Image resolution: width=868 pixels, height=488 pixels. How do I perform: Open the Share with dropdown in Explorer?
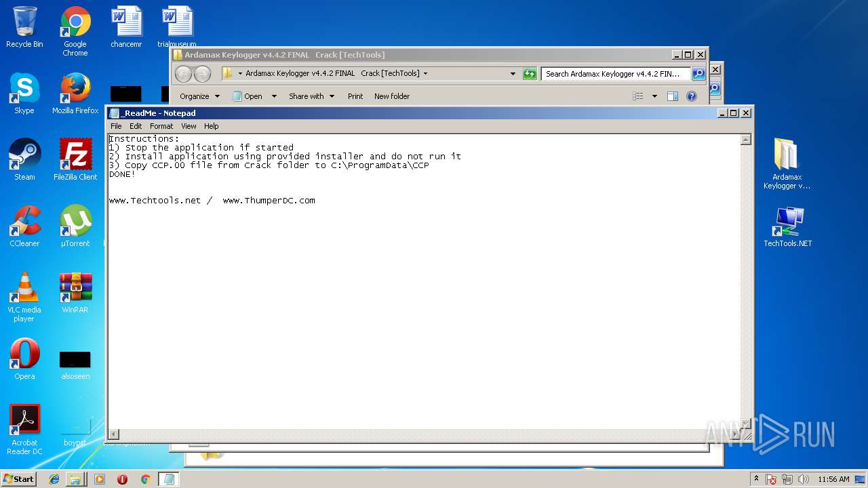pyautogui.click(x=311, y=96)
